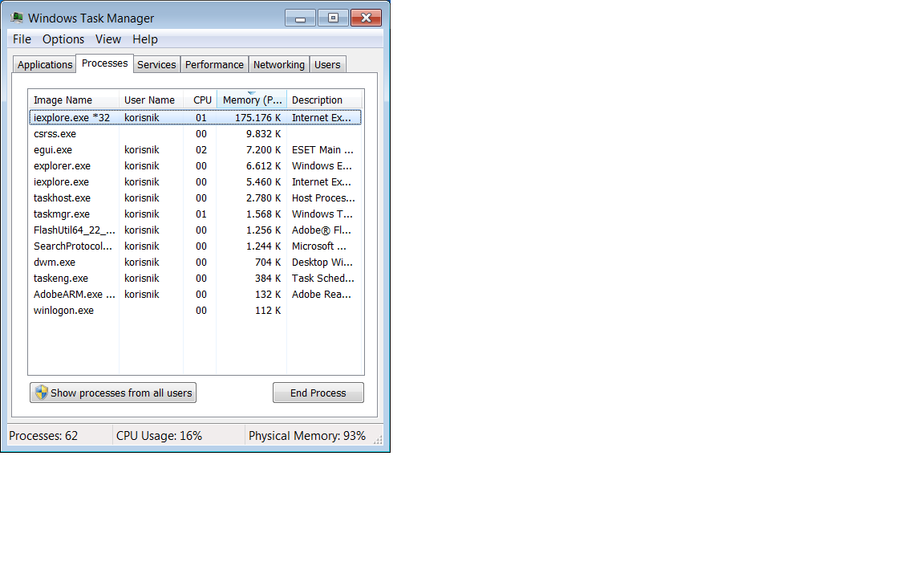
Task: Select the iexplore.exe 5.460 K process
Action: coord(195,181)
